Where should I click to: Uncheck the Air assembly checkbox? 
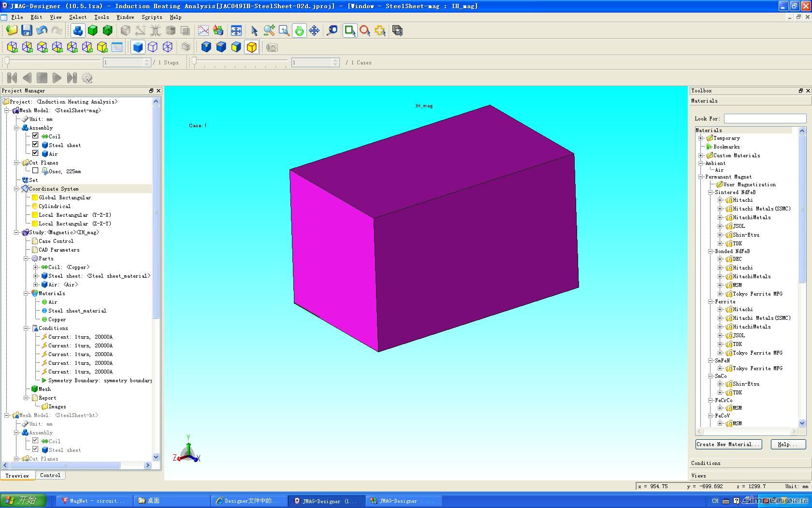35,153
